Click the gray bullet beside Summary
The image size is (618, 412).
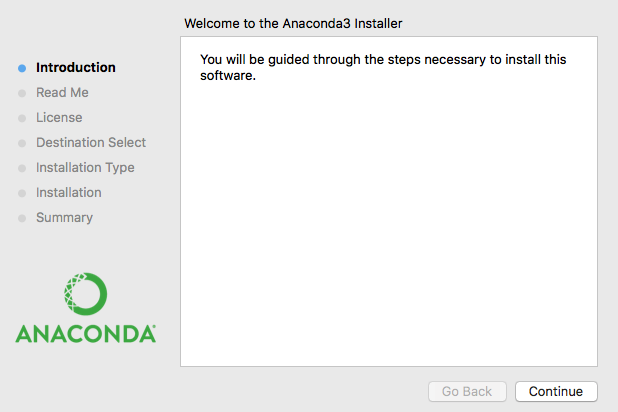click(22, 218)
